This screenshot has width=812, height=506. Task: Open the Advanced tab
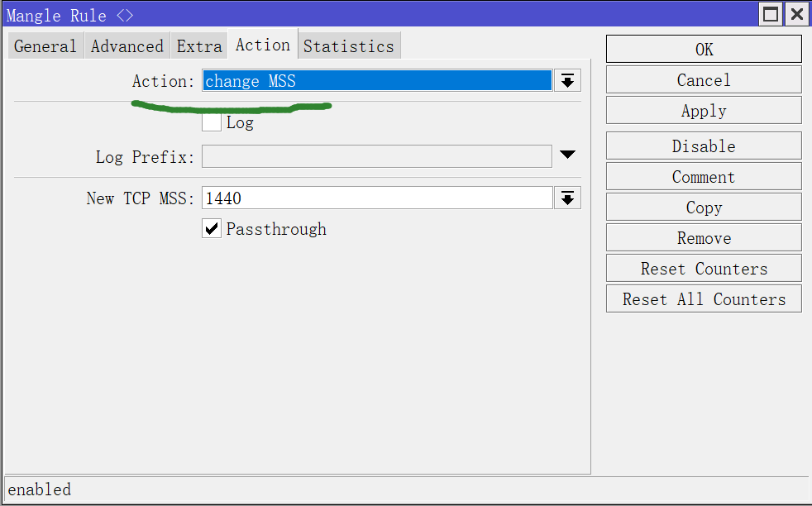pyautogui.click(x=127, y=46)
